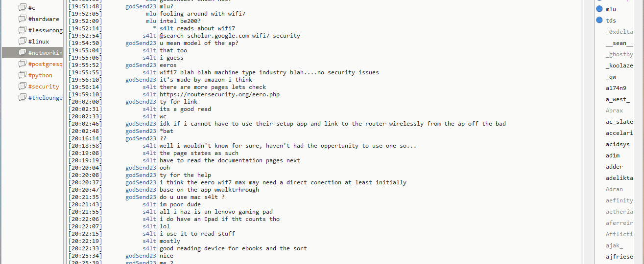Click the blue operator dot beside tds
This screenshot has width=644, height=264.
point(599,21)
